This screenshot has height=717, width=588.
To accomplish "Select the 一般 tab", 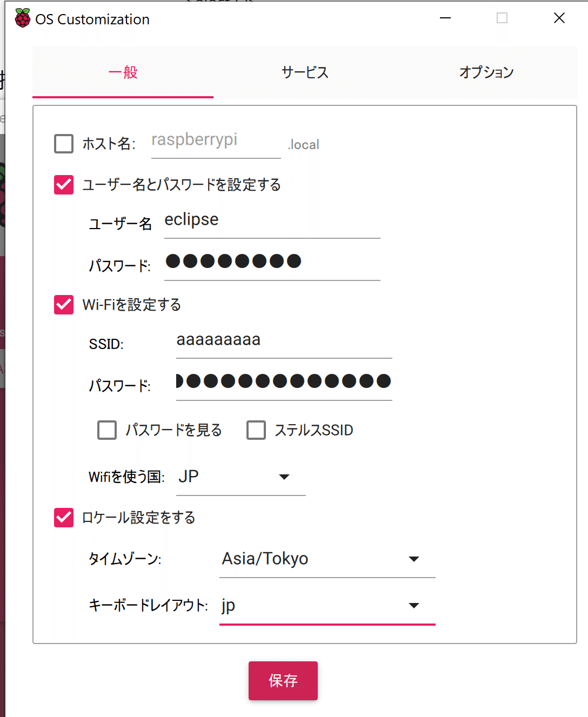I will (123, 72).
